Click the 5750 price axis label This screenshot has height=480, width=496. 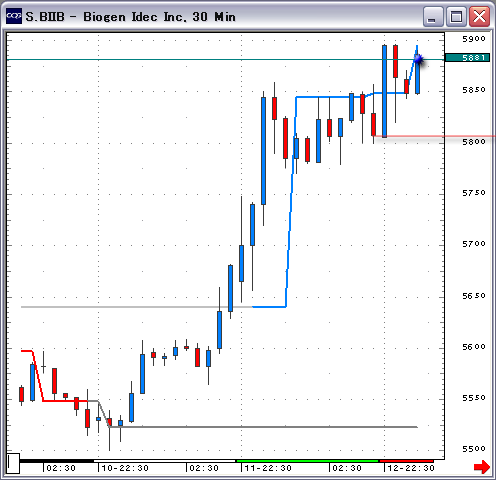[474, 193]
